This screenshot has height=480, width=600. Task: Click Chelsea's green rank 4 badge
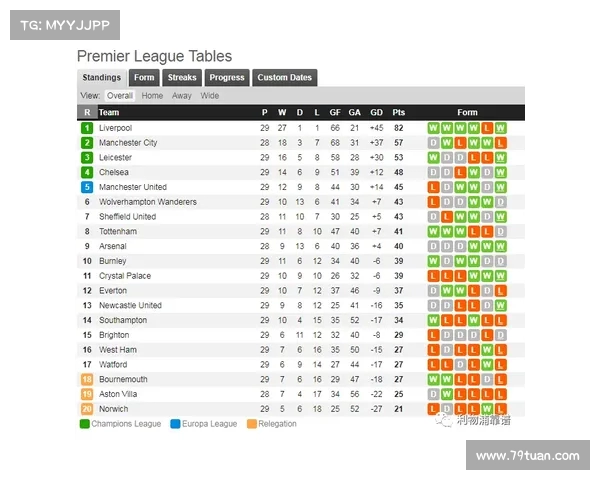(x=87, y=172)
